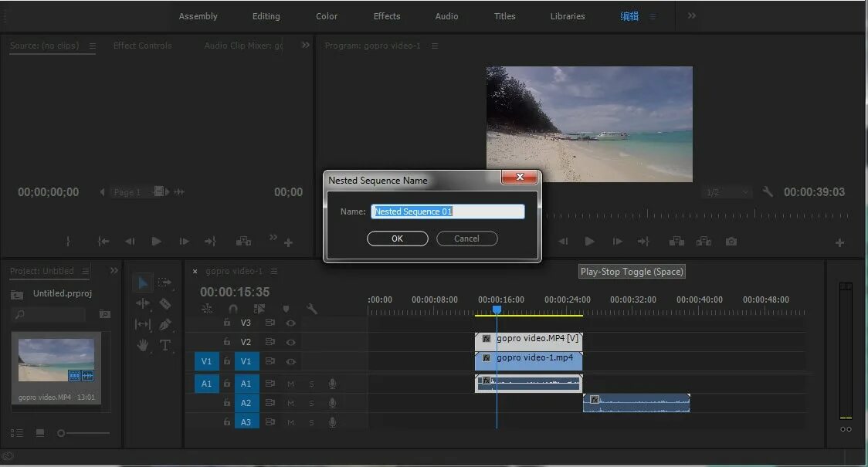The height and width of the screenshot is (467, 868).
Task: Select the Razor tool
Action: pos(165,303)
